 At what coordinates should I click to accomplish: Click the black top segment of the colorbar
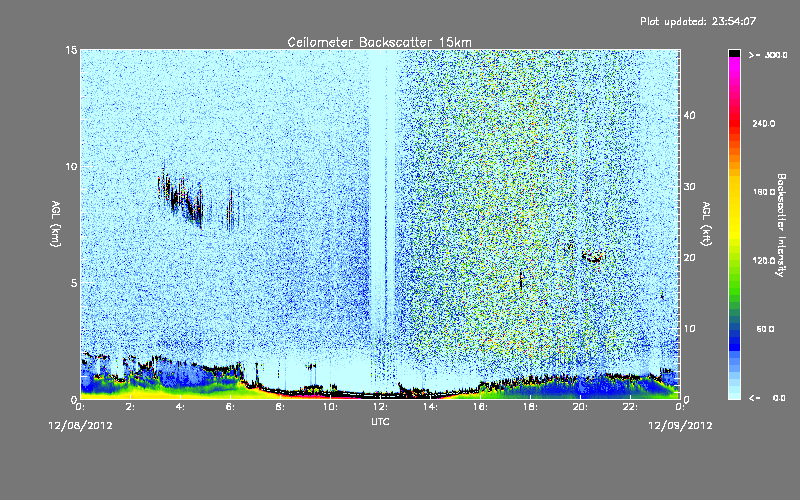coord(734,53)
